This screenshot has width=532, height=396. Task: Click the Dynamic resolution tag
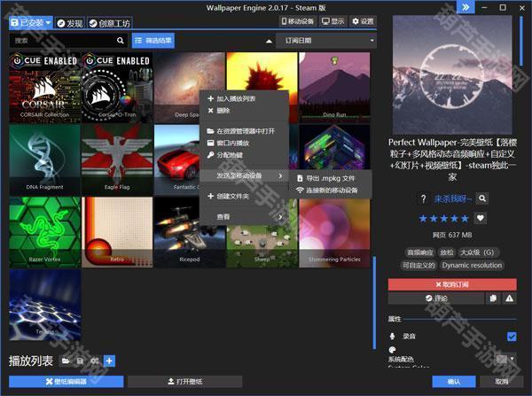[472, 266]
